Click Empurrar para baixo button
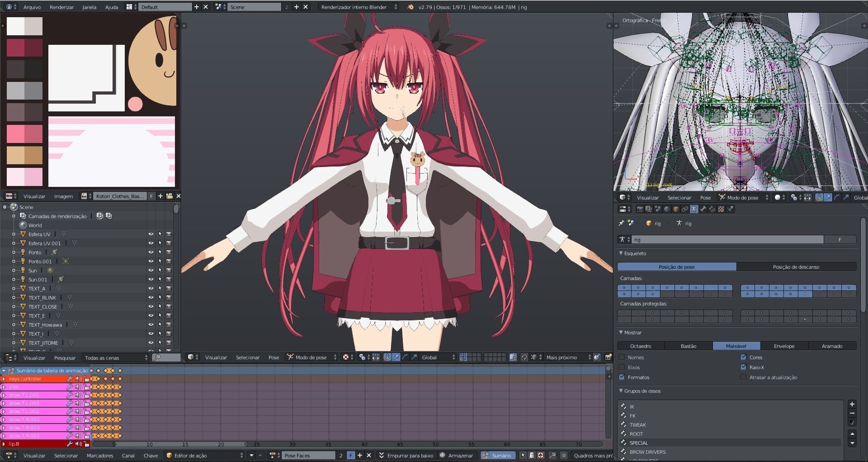The image size is (868, 462). tap(406, 456)
